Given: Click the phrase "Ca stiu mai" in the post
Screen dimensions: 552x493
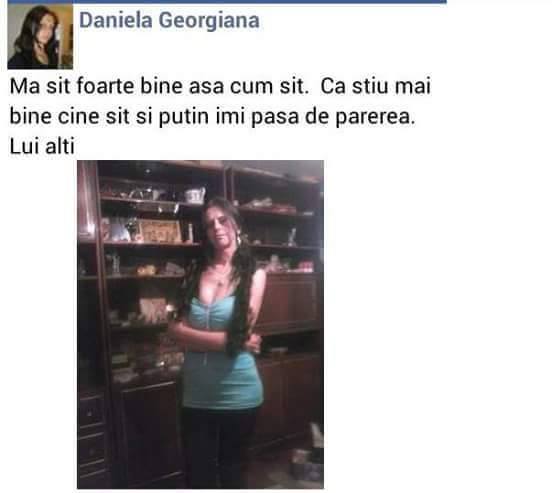Looking at the screenshot, I should coord(376,86).
